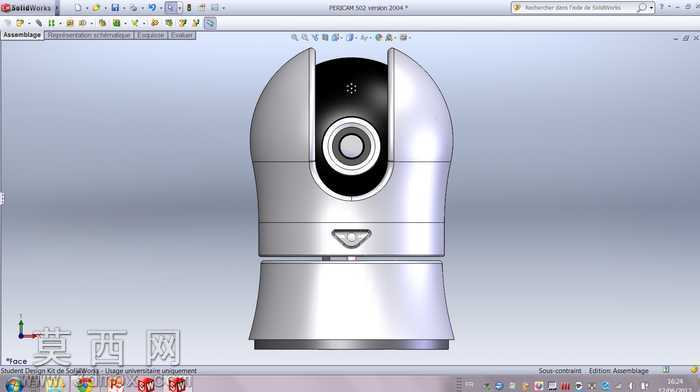This screenshot has height=392, width=700.
Task: Click the Zoom to Area magnifier icon
Action: tap(304, 38)
